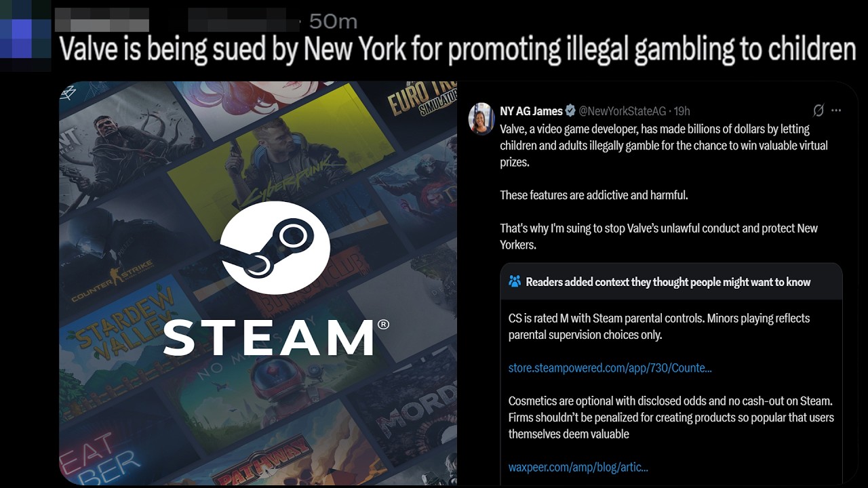Click the pixelated poster avatar at top left
Screen dimensions: 868x488
point(25,35)
